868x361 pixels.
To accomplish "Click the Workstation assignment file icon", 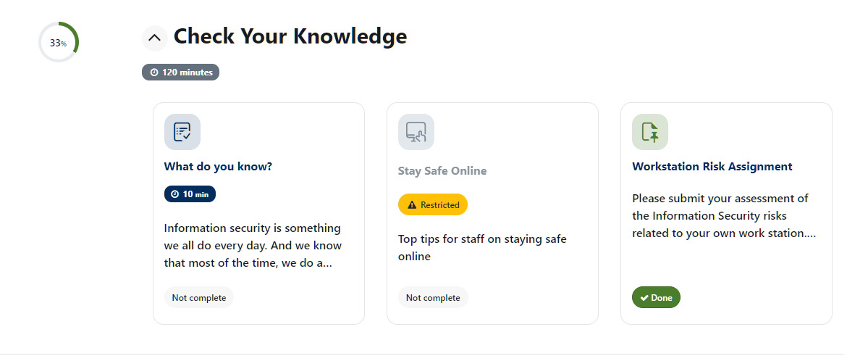I will tap(650, 132).
